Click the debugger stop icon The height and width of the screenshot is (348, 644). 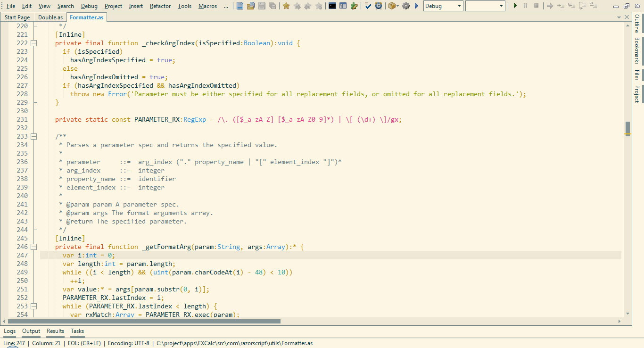[x=536, y=6]
